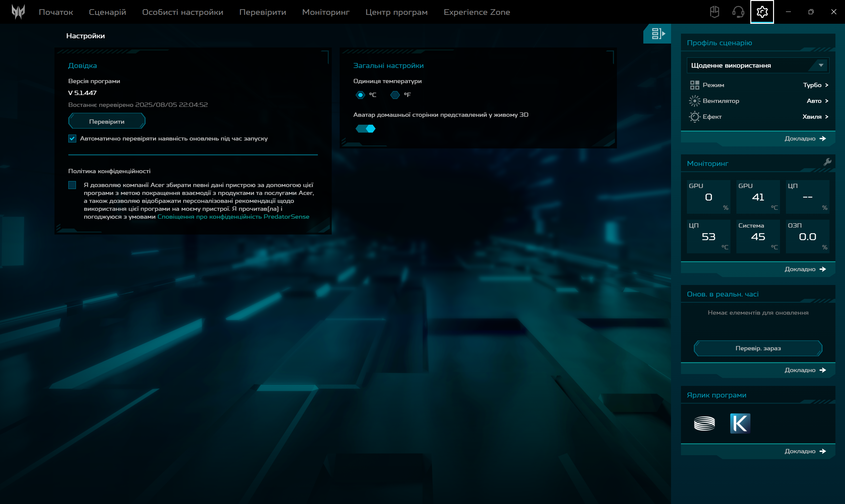The image size is (845, 504).
Task: Open the mouse device icon
Action: 714,12
